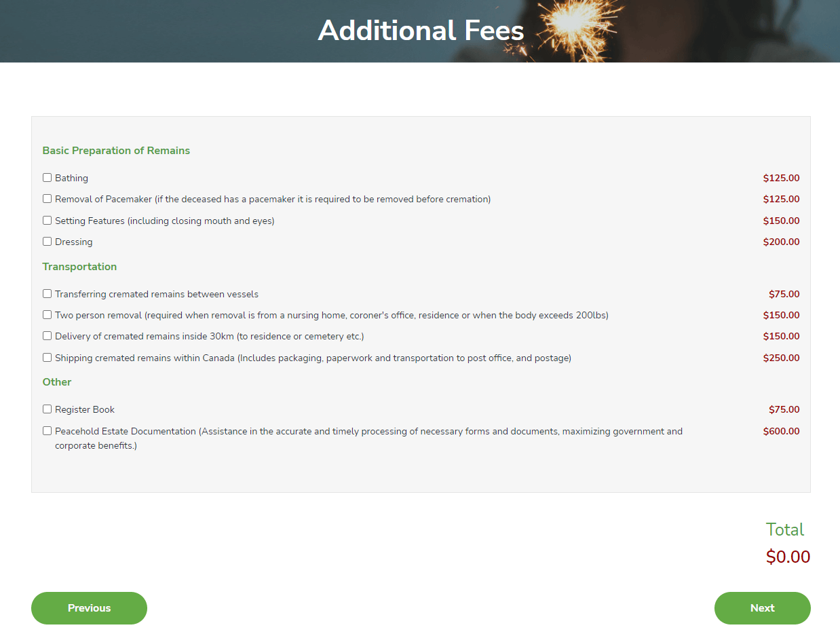Check Transferring cremated remains between vessels
The height and width of the screenshot is (634, 840).
[x=47, y=294]
